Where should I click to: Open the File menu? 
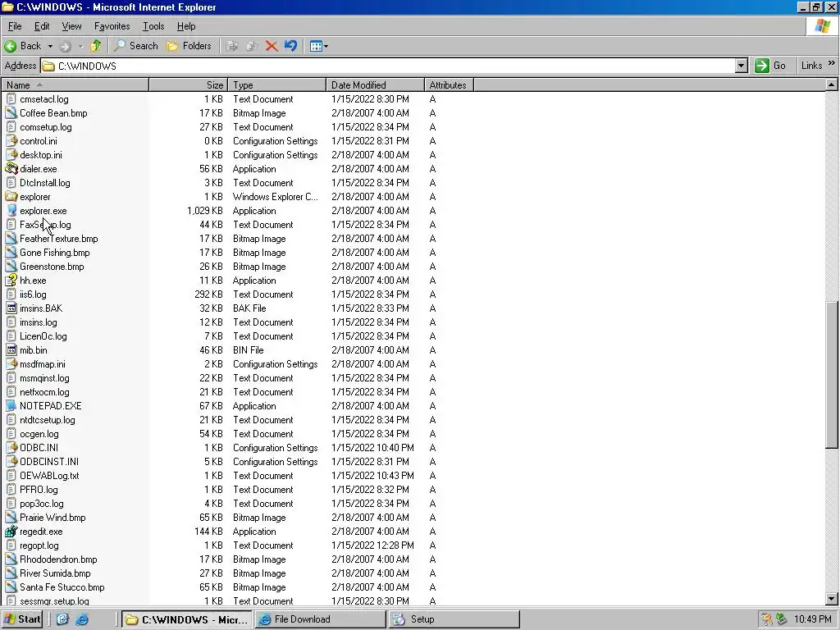tap(15, 26)
